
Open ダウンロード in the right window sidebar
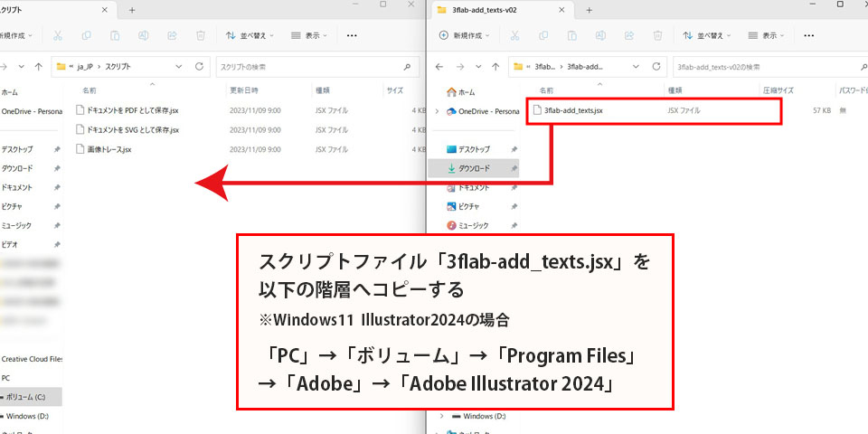473,168
